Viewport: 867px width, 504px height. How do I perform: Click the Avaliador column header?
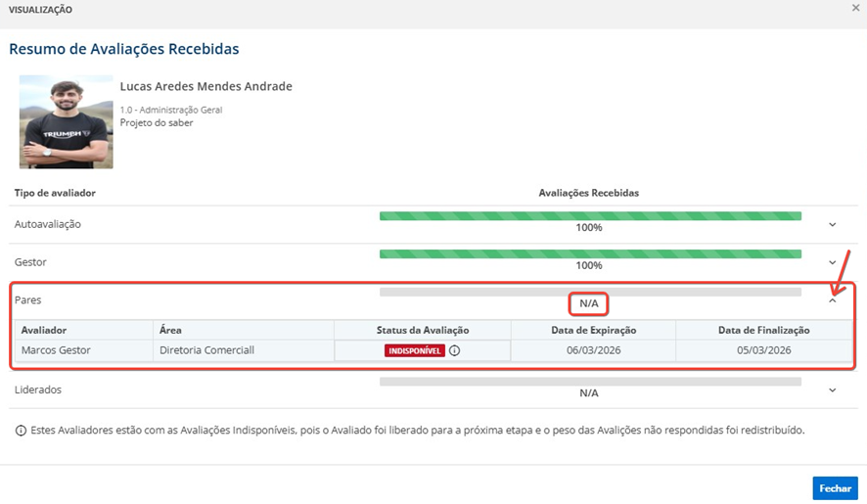click(x=44, y=331)
